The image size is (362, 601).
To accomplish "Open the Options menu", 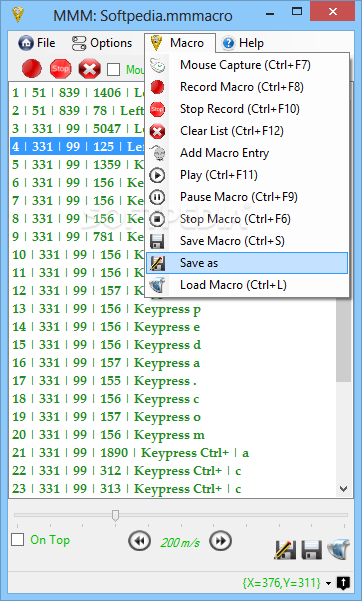I will [102, 43].
